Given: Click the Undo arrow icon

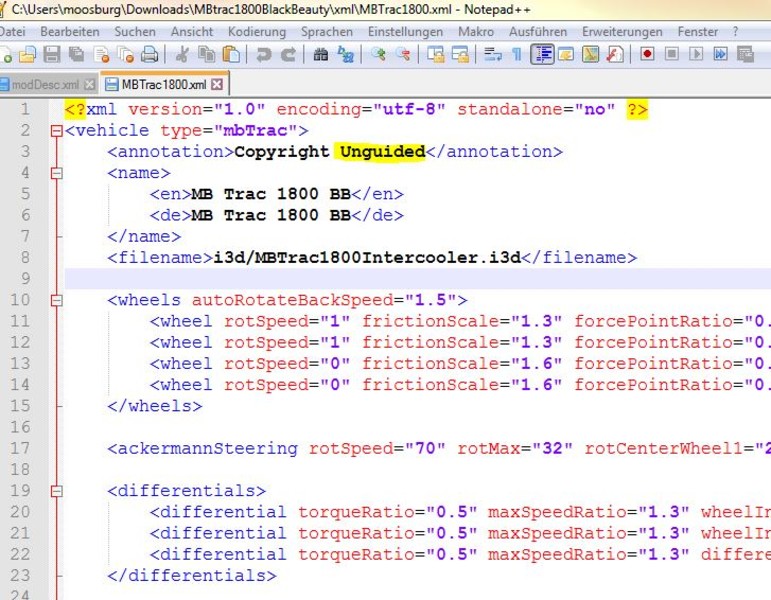Looking at the screenshot, I should click(264, 54).
